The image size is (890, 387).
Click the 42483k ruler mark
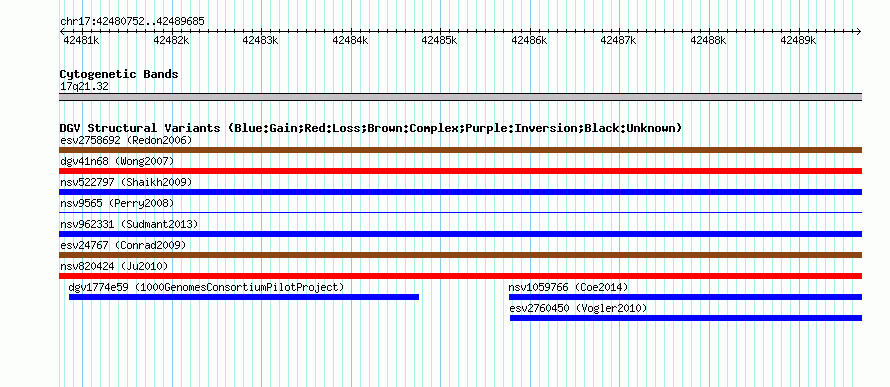[261, 40]
